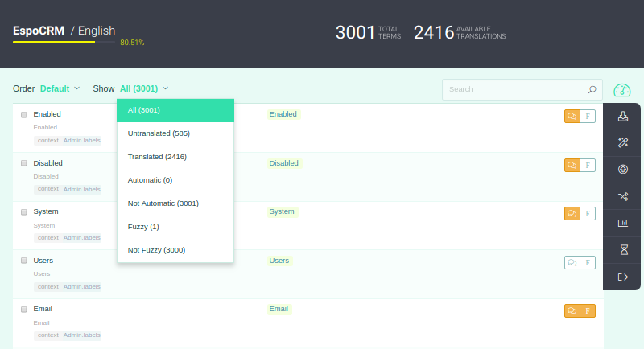Toggle fuzzy flag on System term
The image size is (644, 349).
588,214
